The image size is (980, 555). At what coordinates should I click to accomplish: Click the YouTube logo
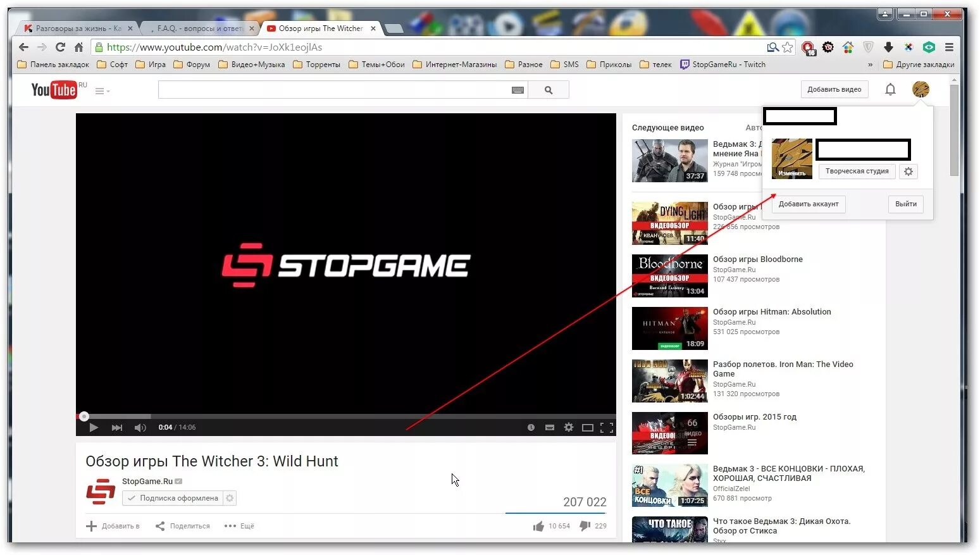54,90
